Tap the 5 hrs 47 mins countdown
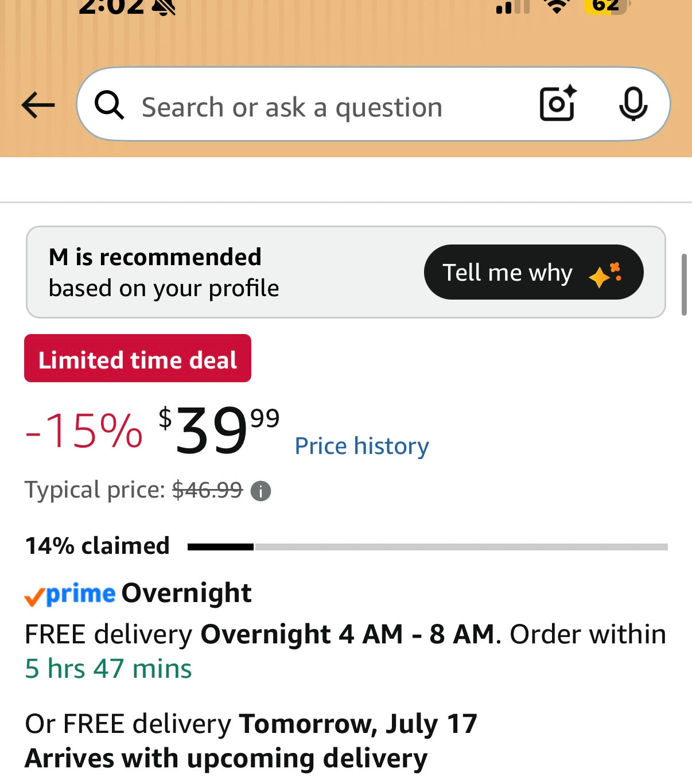The height and width of the screenshot is (784, 692). 108,669
